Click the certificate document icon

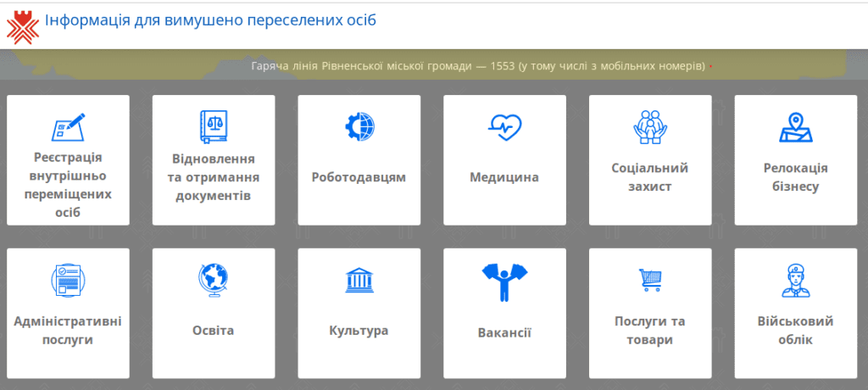pyautogui.click(x=68, y=280)
